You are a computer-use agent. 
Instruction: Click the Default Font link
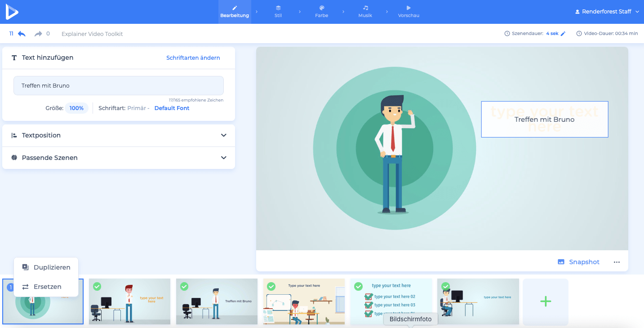click(x=172, y=108)
